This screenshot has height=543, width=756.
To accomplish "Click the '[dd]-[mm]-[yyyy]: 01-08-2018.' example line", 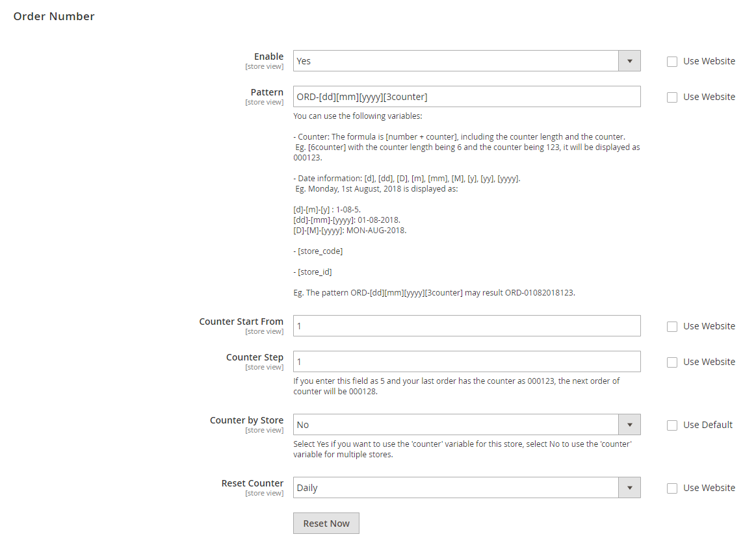I will click(346, 220).
